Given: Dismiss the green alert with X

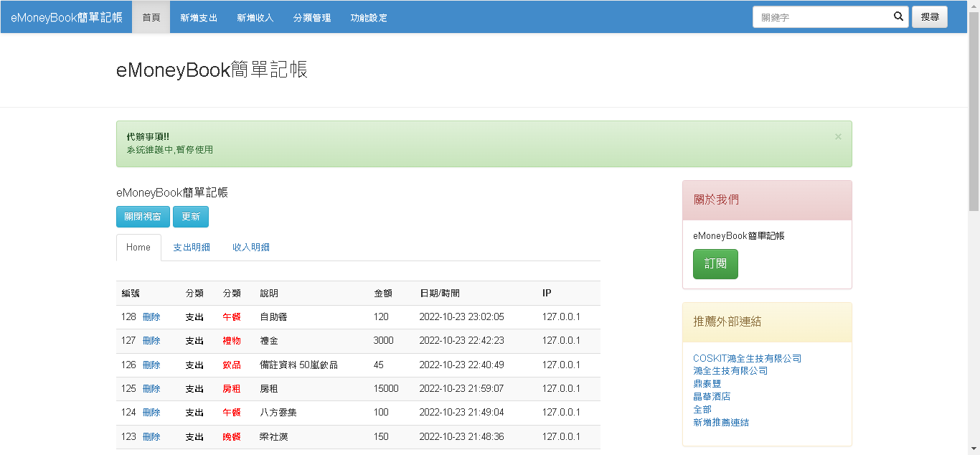Looking at the screenshot, I should pyautogui.click(x=838, y=136).
